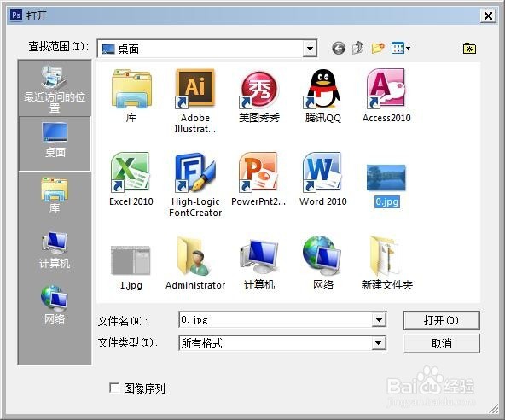The image size is (505, 420).
Task: Click the 打开(O) button
Action: [441, 320]
